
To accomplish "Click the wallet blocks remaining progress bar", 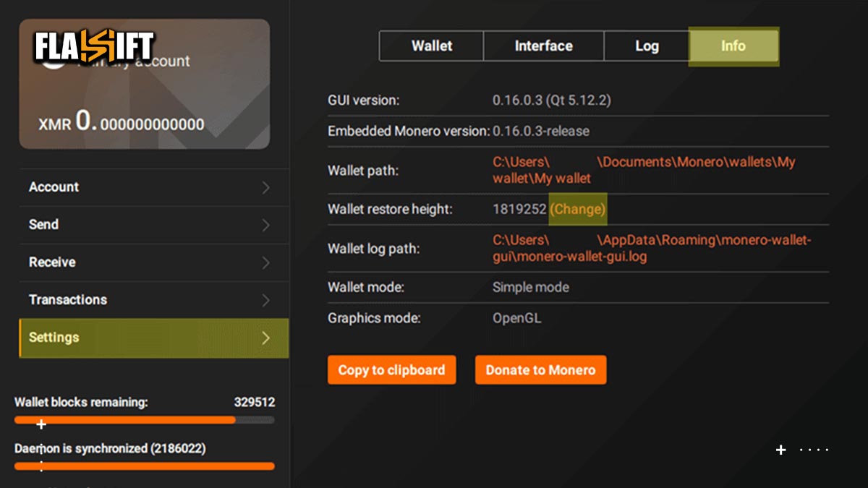I will 145,420.
